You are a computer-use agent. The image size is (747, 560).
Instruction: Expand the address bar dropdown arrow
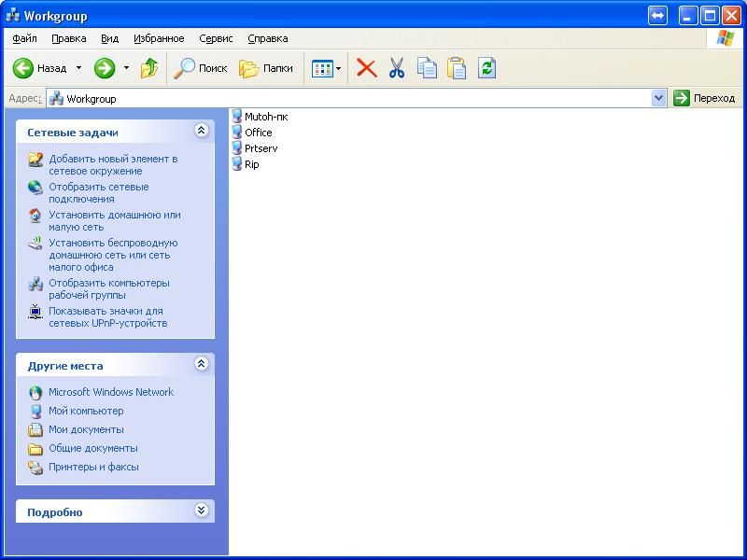click(x=658, y=98)
